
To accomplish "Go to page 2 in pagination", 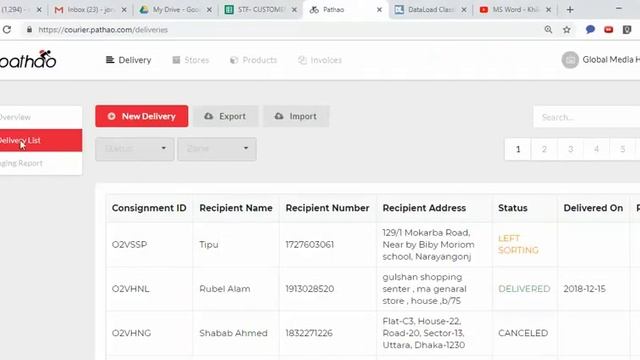I will pos(544,149).
